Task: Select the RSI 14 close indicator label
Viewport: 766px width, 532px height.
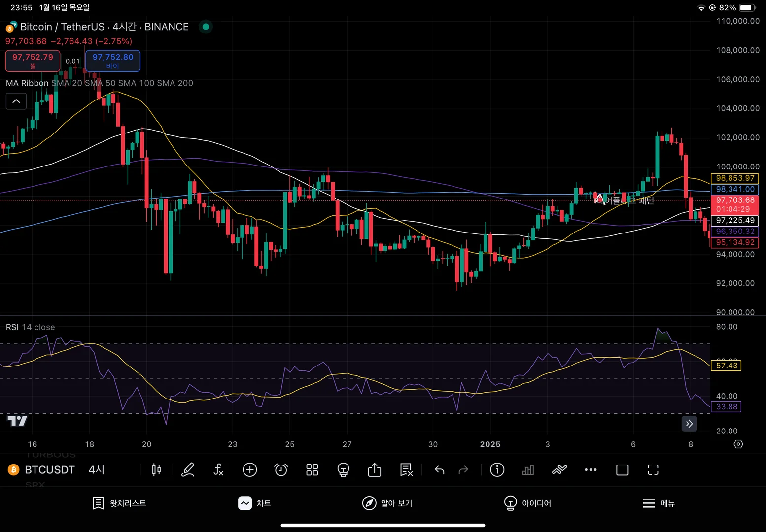Action: coord(31,327)
